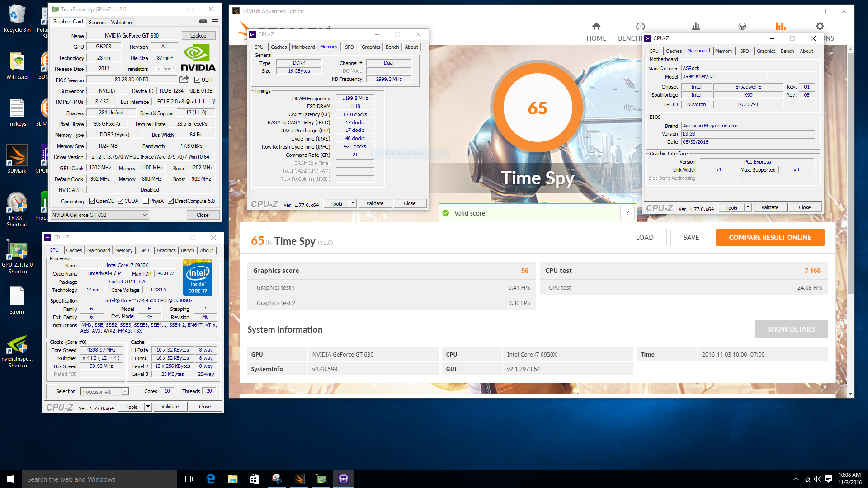Toggle DirectCompute 5.0 checkbox in GPU-Z
The width and height of the screenshot is (868, 488).
pos(171,201)
